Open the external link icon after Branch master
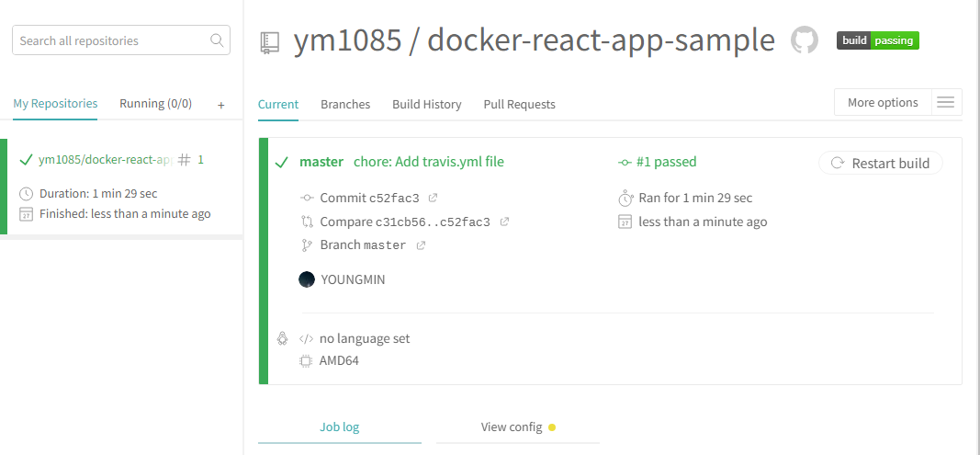980x455 pixels. (421, 245)
